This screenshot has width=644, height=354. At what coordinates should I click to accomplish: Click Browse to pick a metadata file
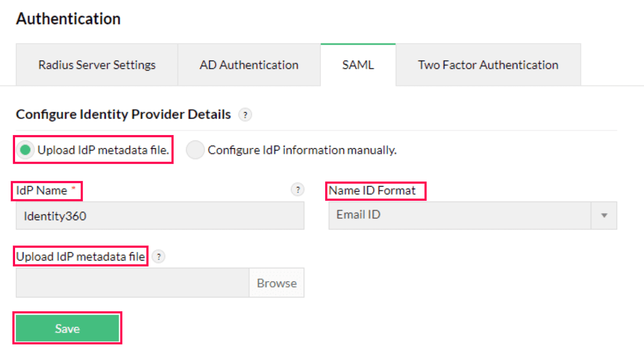[276, 282]
